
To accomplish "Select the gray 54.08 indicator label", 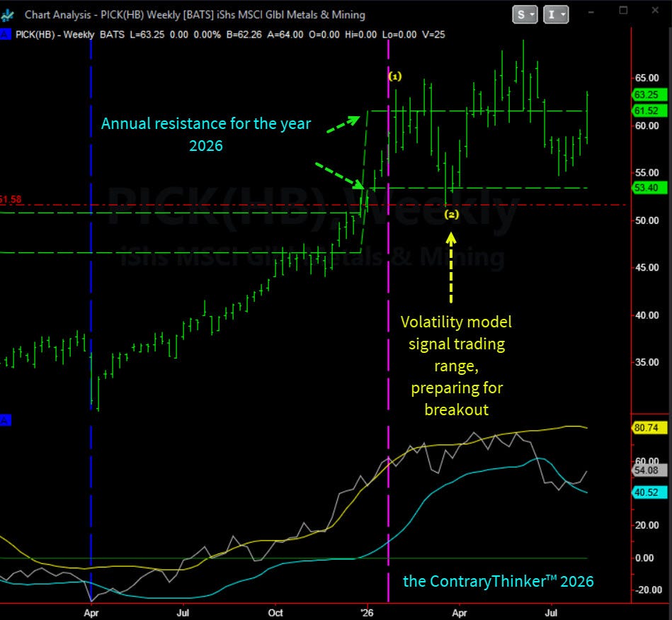I will pyautogui.click(x=649, y=470).
